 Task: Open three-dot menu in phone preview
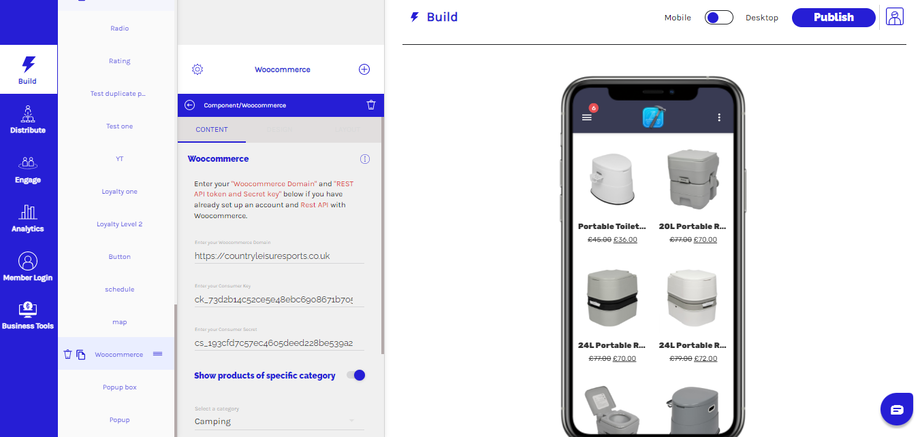coord(719,117)
